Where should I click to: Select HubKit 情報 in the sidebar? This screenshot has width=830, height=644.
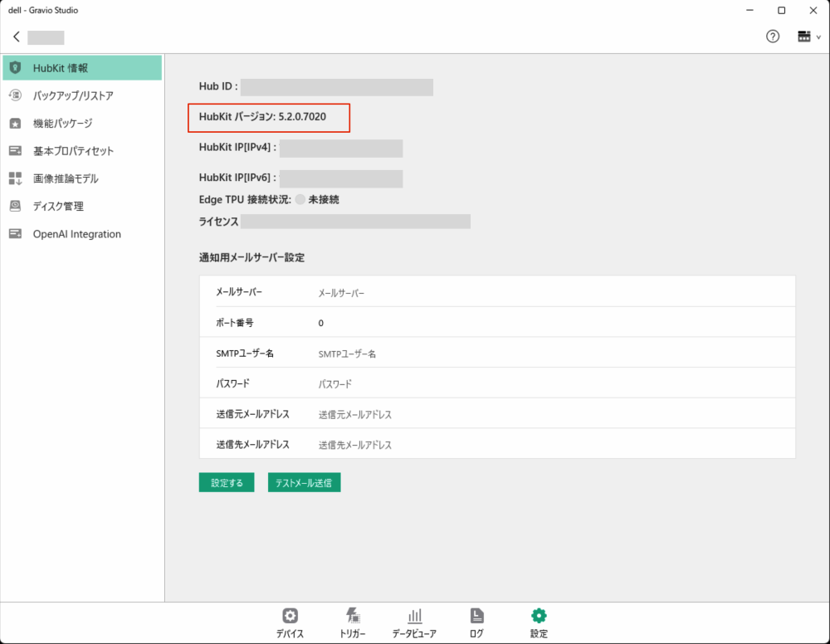tap(82, 68)
